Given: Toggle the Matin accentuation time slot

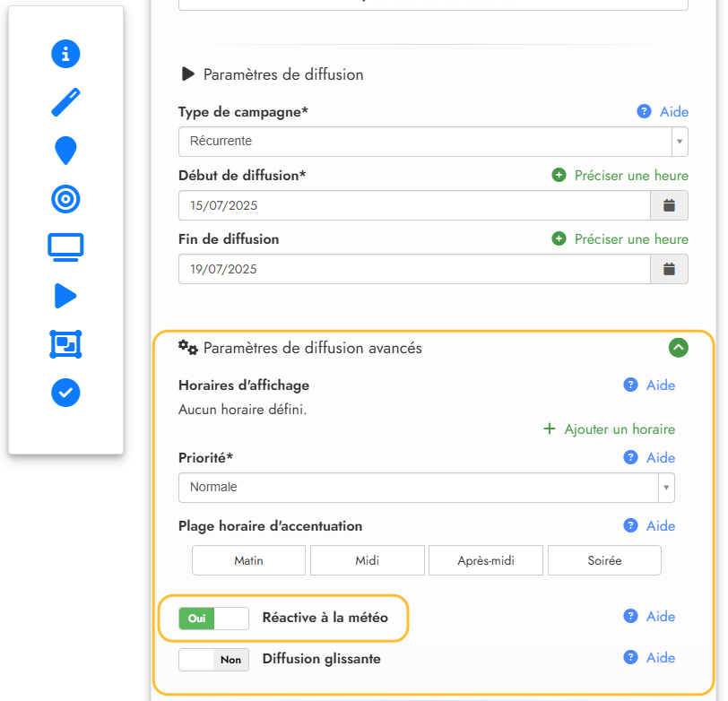Looking at the screenshot, I should pyautogui.click(x=248, y=560).
